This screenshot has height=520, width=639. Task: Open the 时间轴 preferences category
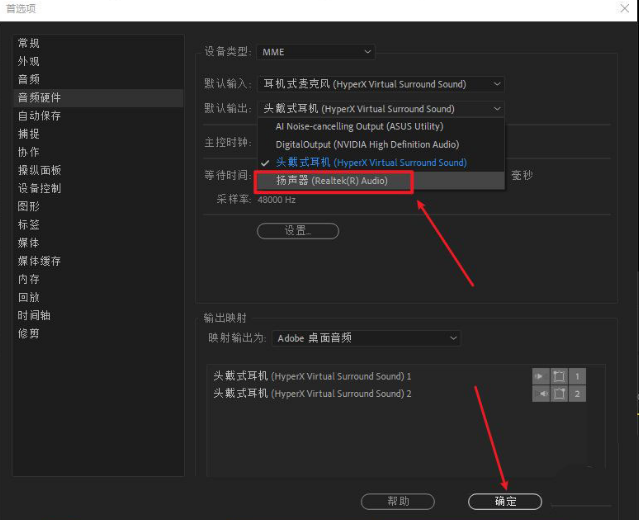tap(98, 315)
